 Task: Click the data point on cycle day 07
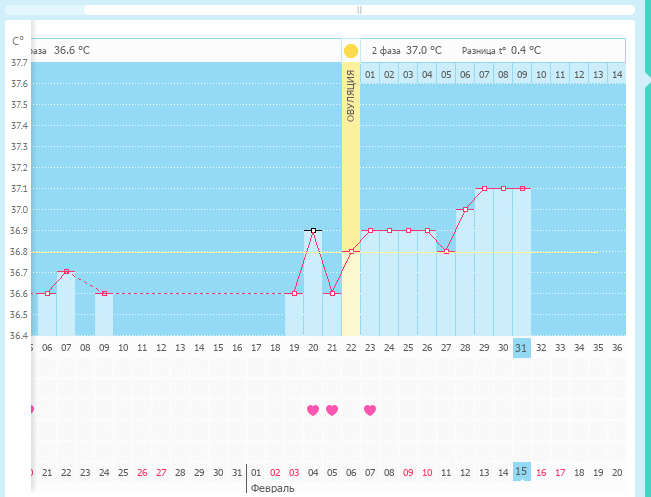point(66,272)
